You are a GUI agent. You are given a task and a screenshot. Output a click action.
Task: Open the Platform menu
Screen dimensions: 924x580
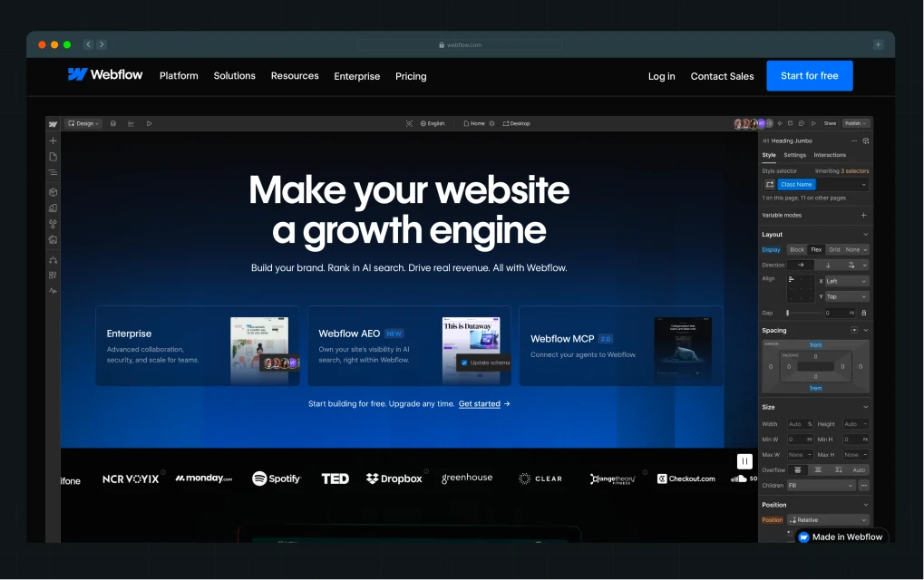pyautogui.click(x=179, y=76)
